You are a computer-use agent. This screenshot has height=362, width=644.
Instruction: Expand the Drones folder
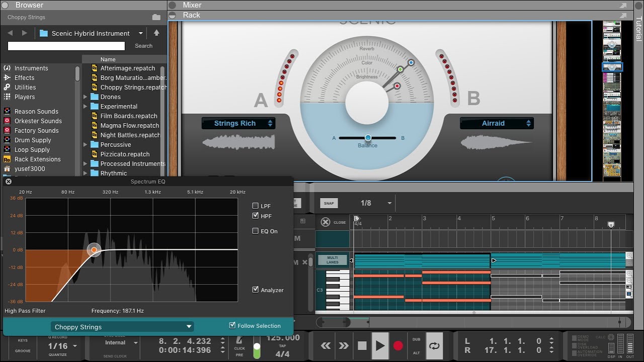point(86,97)
